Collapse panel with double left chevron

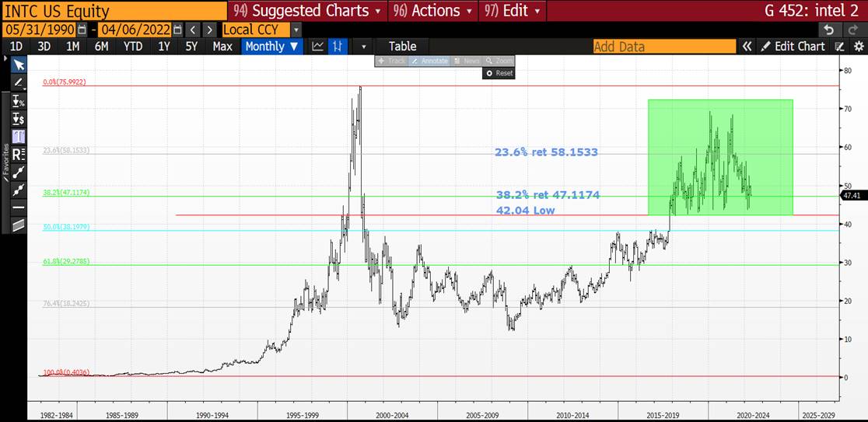click(x=747, y=47)
